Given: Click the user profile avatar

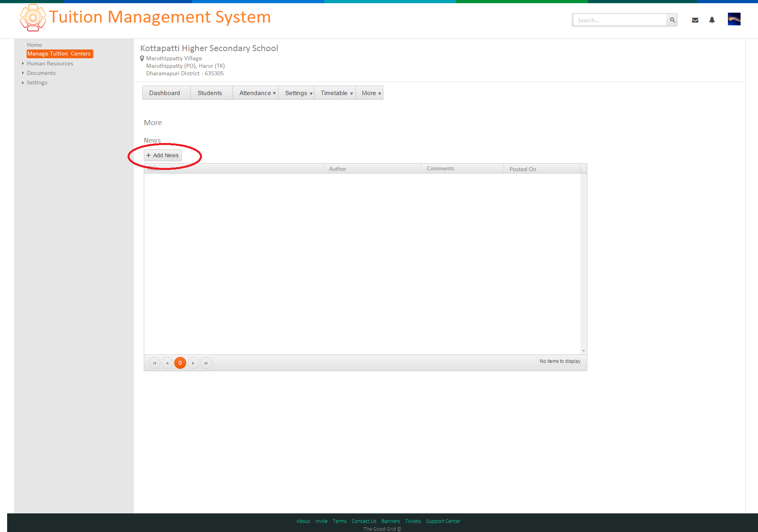Looking at the screenshot, I should 734,19.
